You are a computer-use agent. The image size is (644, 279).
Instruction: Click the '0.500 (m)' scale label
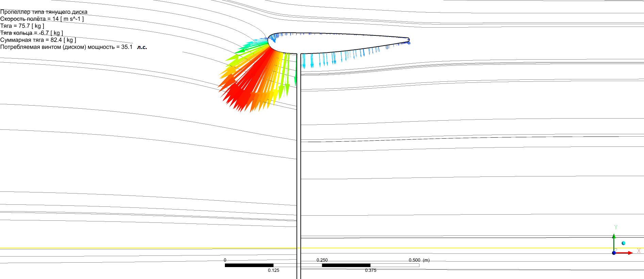pyautogui.click(x=419, y=260)
